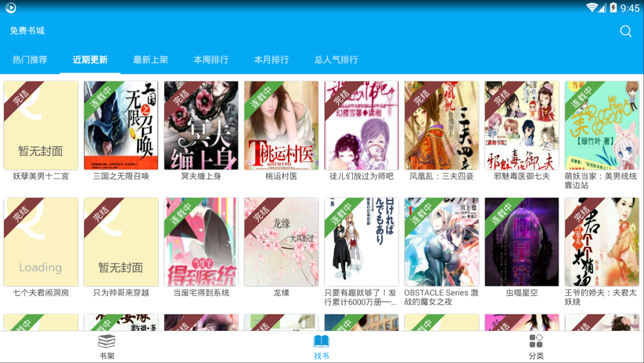
Task: Tap the 书架 bookshelf icon
Action: [x=107, y=341]
